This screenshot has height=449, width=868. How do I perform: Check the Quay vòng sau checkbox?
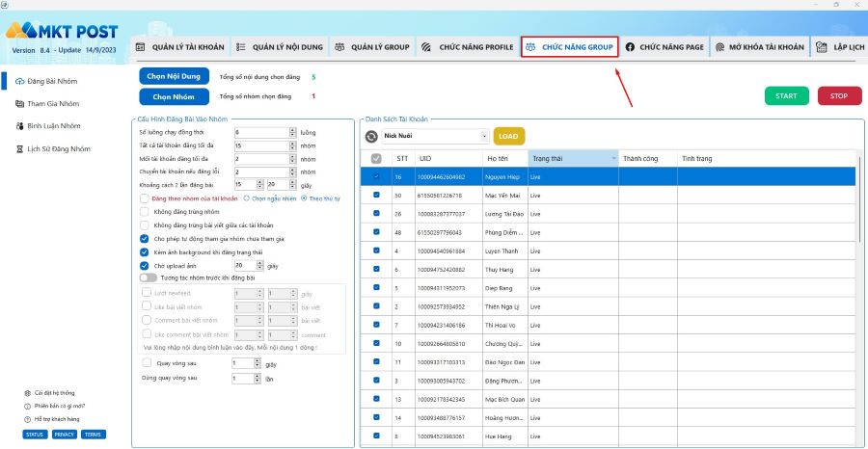click(x=147, y=363)
